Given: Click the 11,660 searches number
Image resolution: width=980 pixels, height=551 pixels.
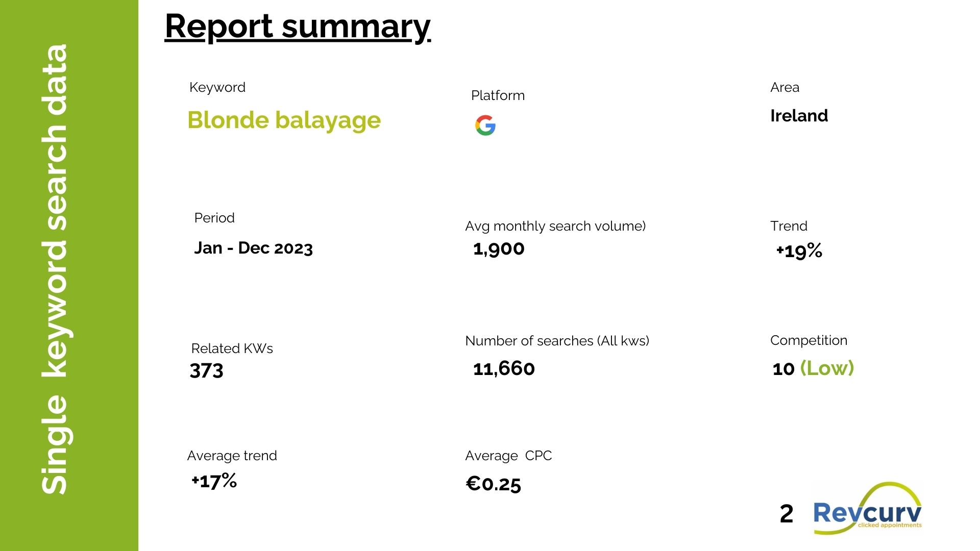Looking at the screenshot, I should pos(504,368).
